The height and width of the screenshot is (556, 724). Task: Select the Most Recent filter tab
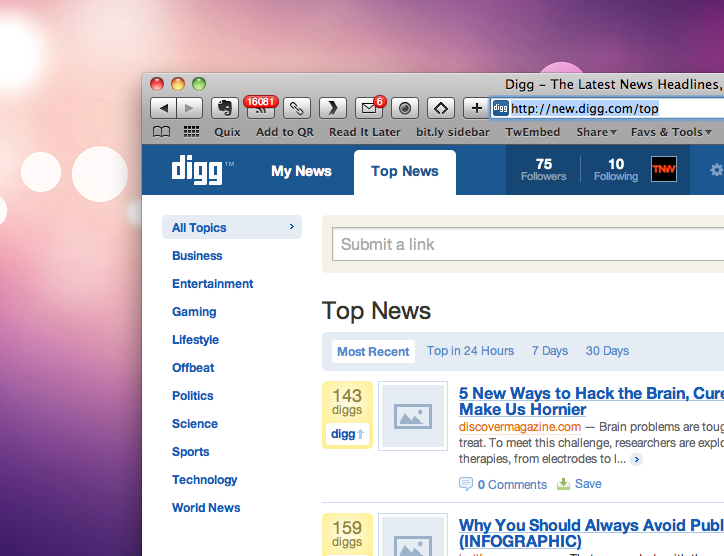[x=373, y=351]
